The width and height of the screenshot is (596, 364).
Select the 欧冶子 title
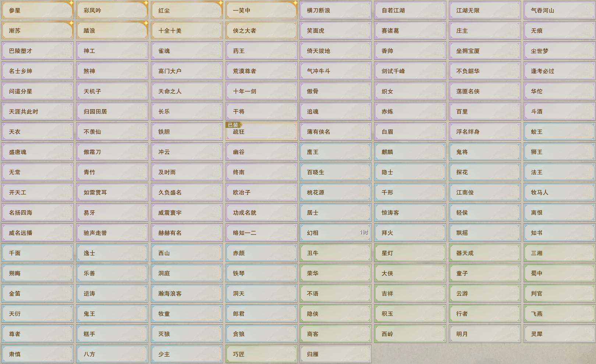[261, 192]
